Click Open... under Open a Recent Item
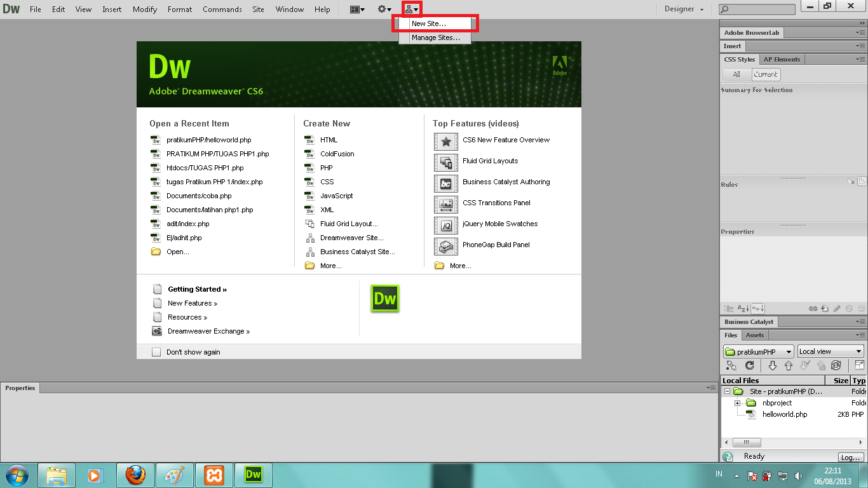 (178, 252)
